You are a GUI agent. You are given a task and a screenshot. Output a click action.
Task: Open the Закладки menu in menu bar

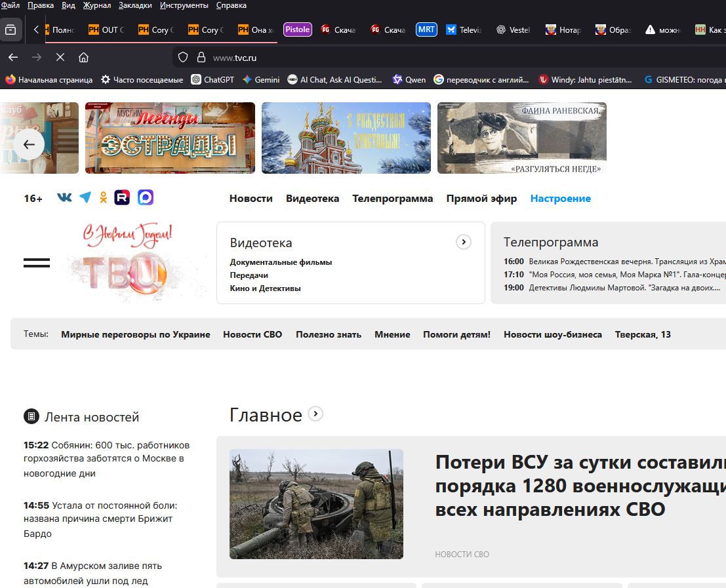[135, 5]
